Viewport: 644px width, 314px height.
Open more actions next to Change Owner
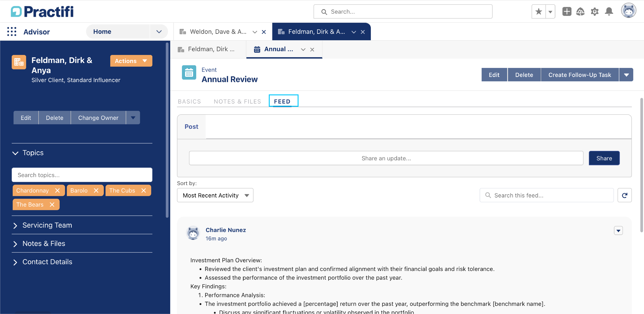pos(133,118)
